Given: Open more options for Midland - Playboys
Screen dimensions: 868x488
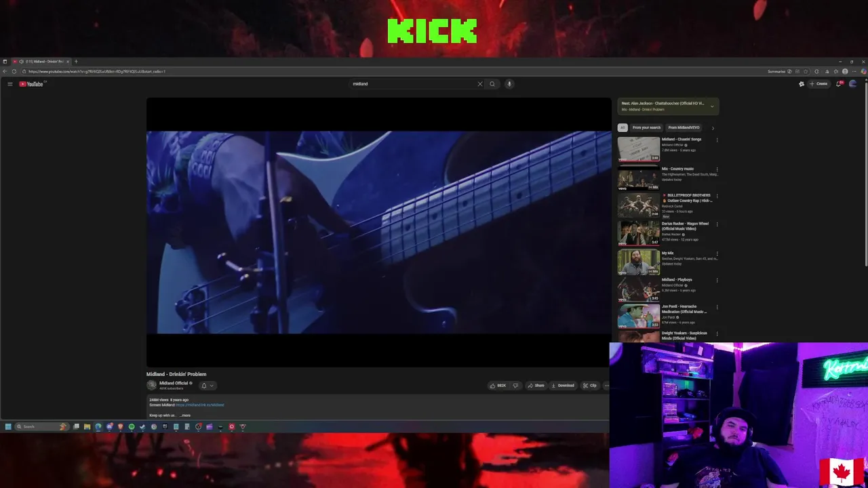Looking at the screenshot, I should tap(717, 281).
